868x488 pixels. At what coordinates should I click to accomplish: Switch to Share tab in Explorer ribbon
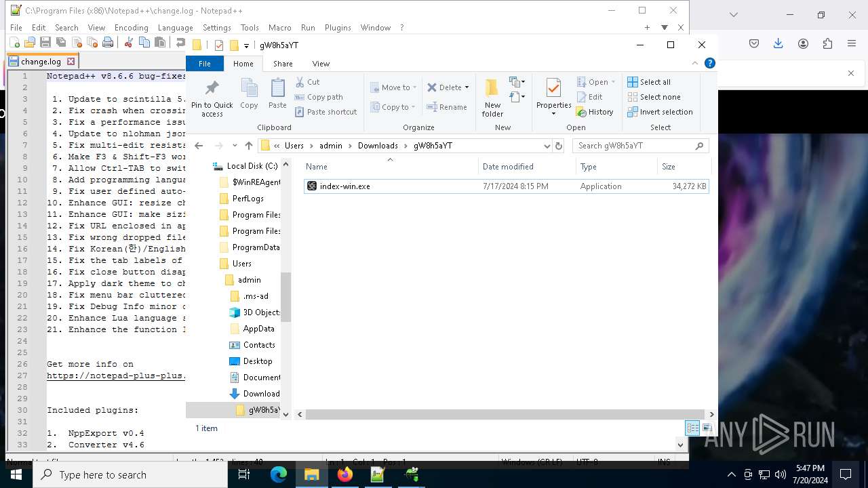283,64
